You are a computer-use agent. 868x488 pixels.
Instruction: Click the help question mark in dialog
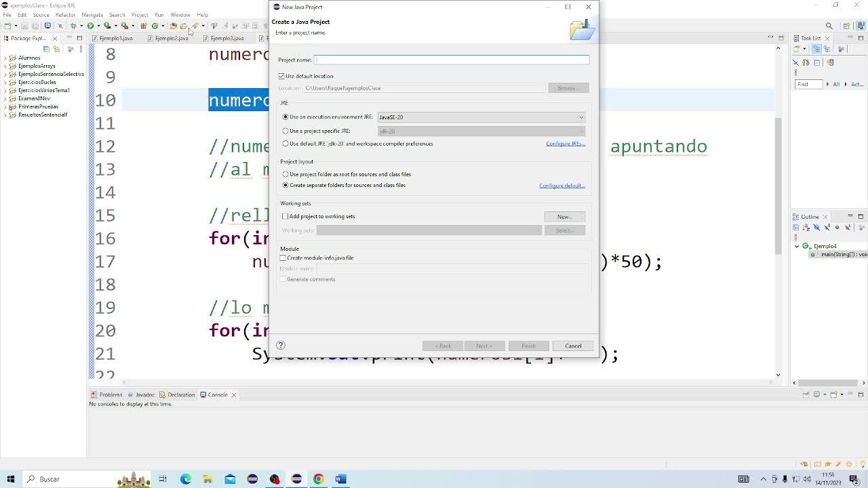[x=281, y=346]
